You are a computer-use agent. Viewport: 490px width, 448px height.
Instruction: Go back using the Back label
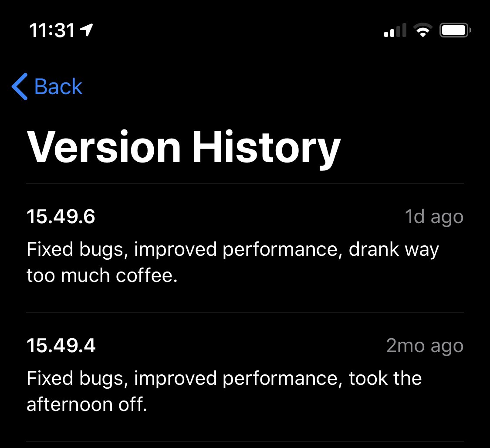(58, 87)
